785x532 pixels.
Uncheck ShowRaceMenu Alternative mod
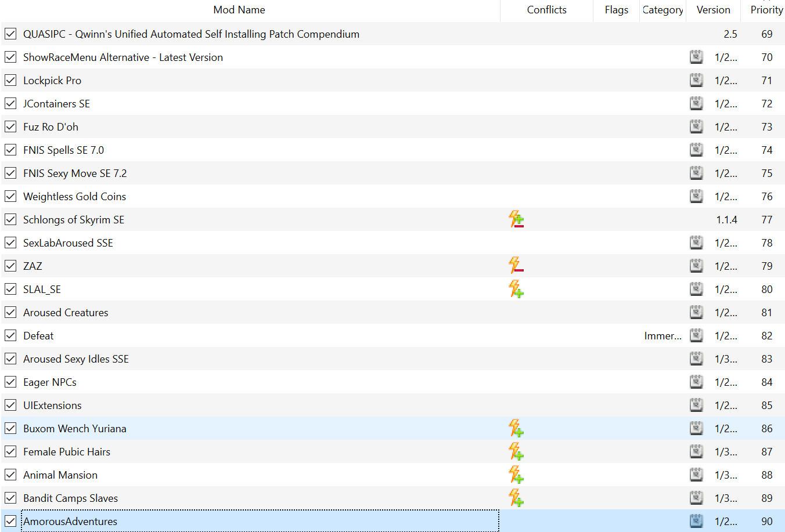10,57
